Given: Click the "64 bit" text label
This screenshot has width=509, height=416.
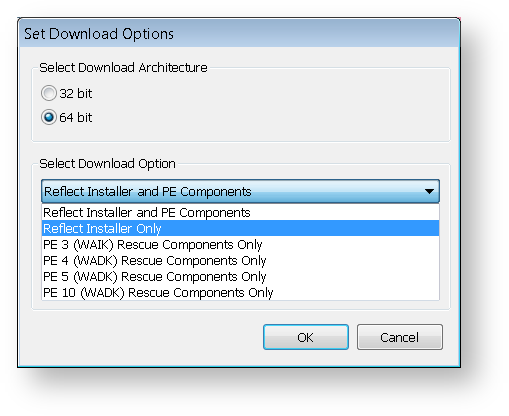Looking at the screenshot, I should click(x=76, y=117).
